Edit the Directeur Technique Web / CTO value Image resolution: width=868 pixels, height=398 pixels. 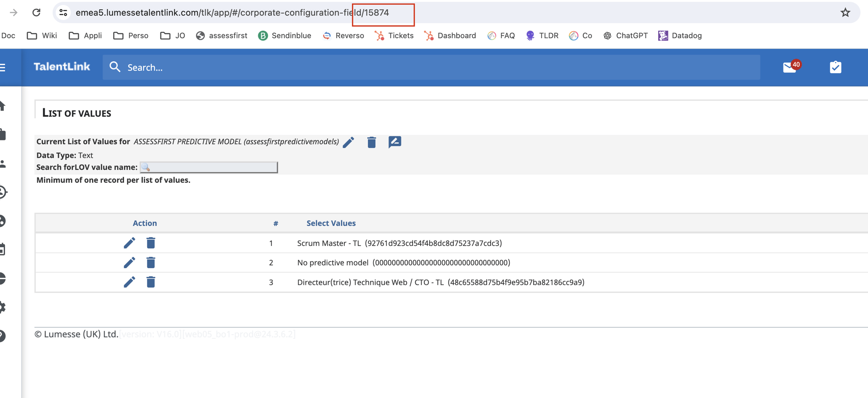point(130,282)
